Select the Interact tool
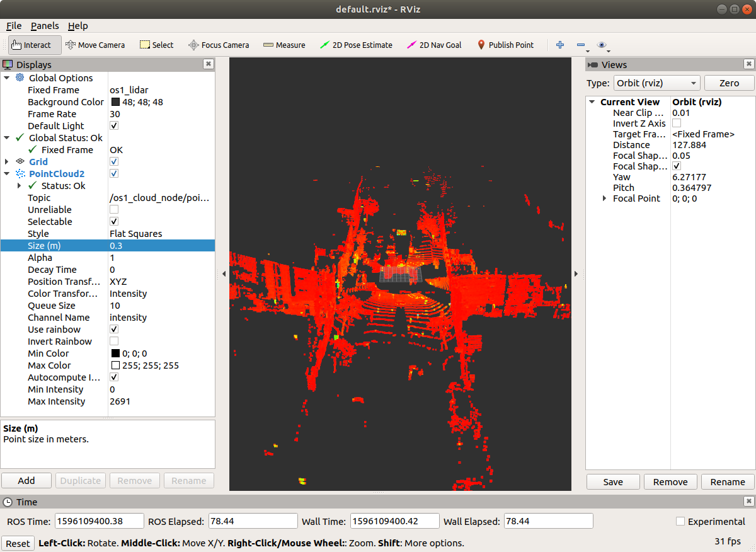This screenshot has width=756, height=552. [35, 45]
